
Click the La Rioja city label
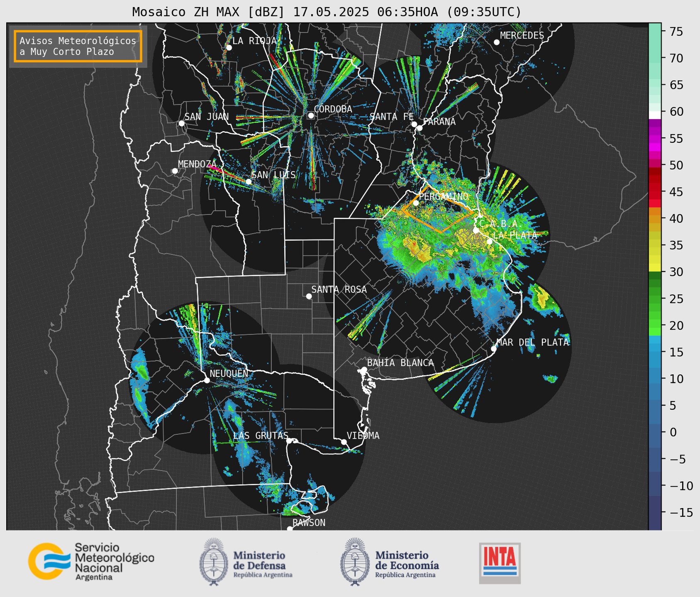[x=254, y=41]
